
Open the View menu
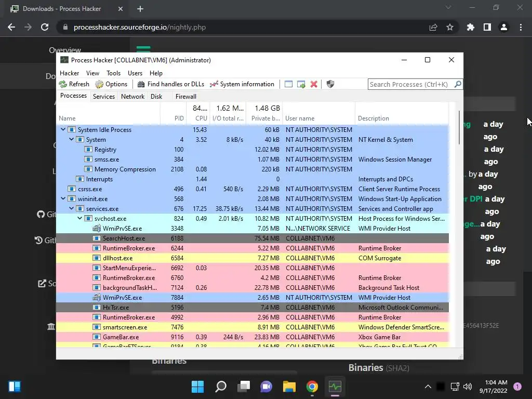point(92,73)
